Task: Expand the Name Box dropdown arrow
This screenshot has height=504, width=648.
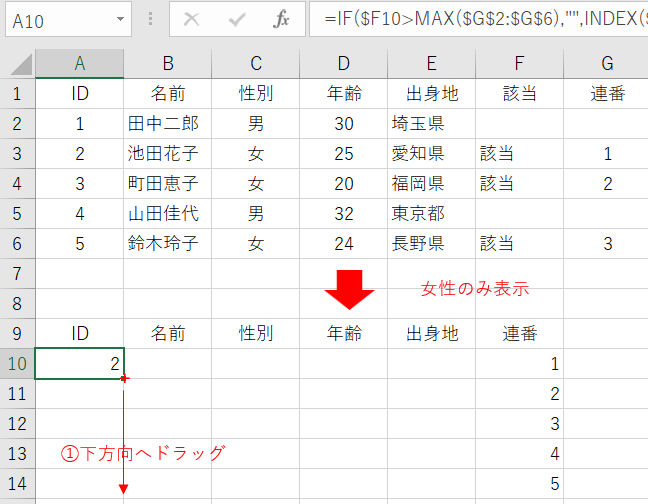Action: coord(120,19)
